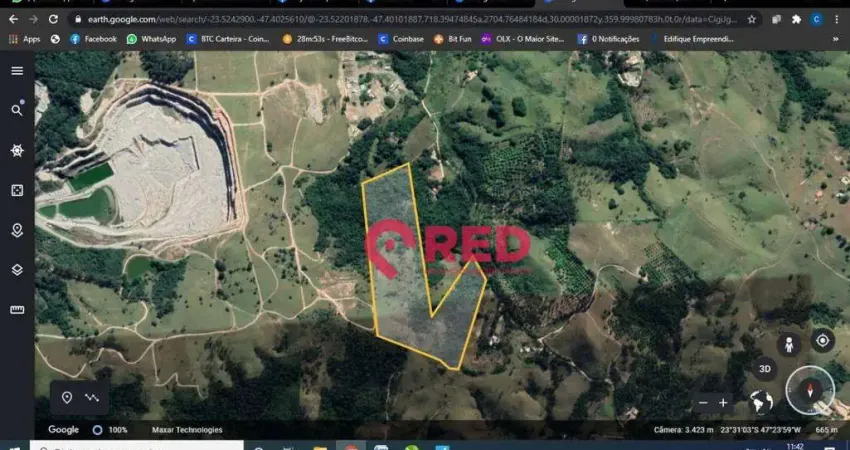850x450 pixels.
Task: Click Maxar Technologies attribution
Action: 187,430
